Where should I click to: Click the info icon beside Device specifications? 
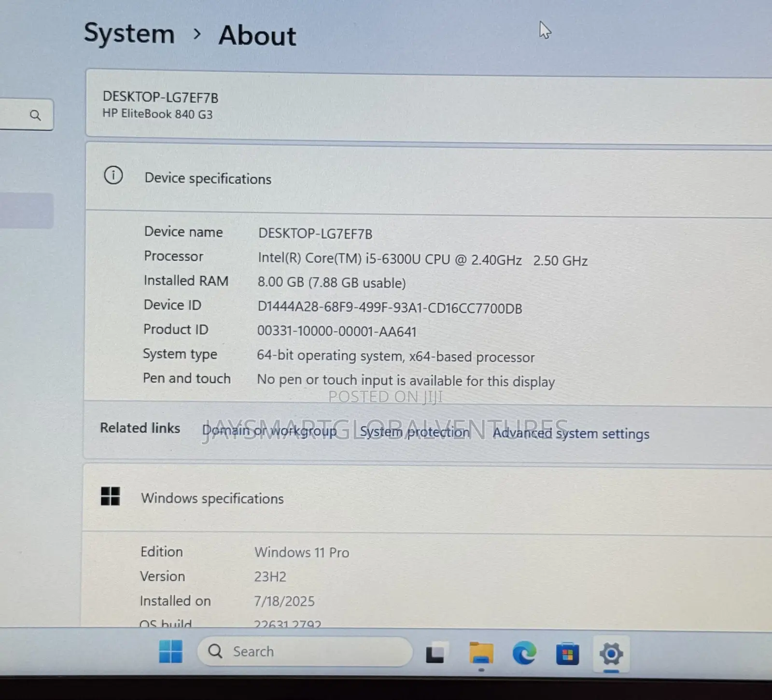[113, 175]
